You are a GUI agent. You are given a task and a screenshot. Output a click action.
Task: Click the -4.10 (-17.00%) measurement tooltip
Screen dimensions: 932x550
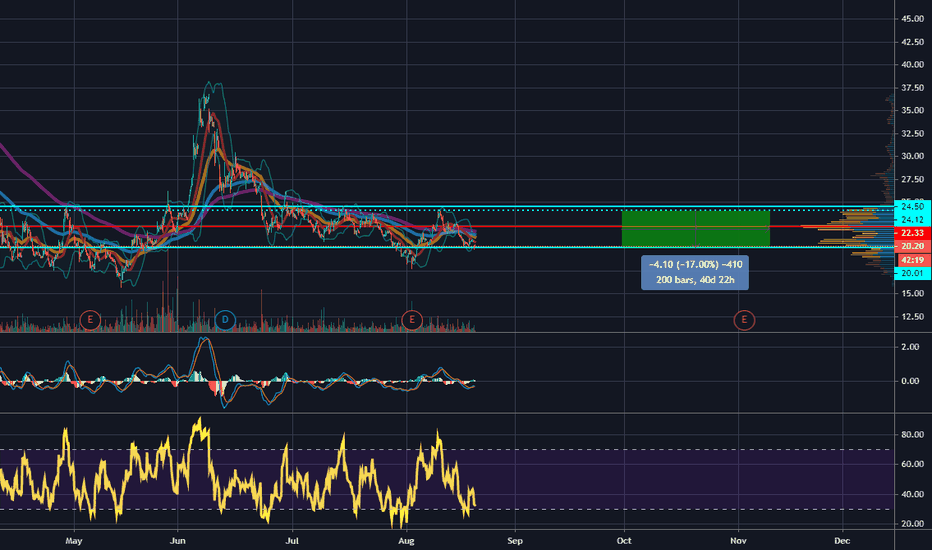pos(695,272)
